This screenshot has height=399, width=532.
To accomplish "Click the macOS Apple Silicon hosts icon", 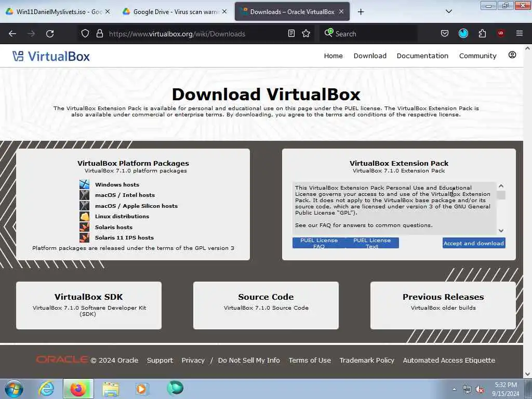I will [x=84, y=206].
